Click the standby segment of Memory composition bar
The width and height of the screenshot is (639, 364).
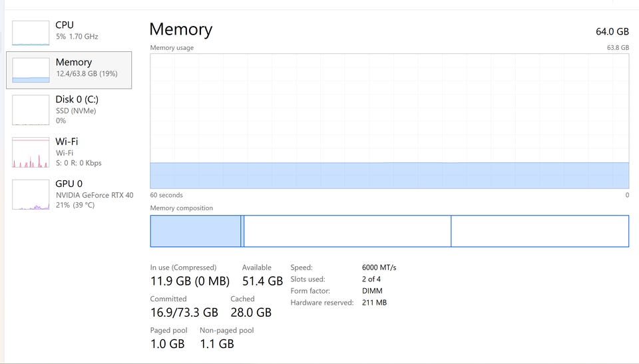(x=347, y=231)
